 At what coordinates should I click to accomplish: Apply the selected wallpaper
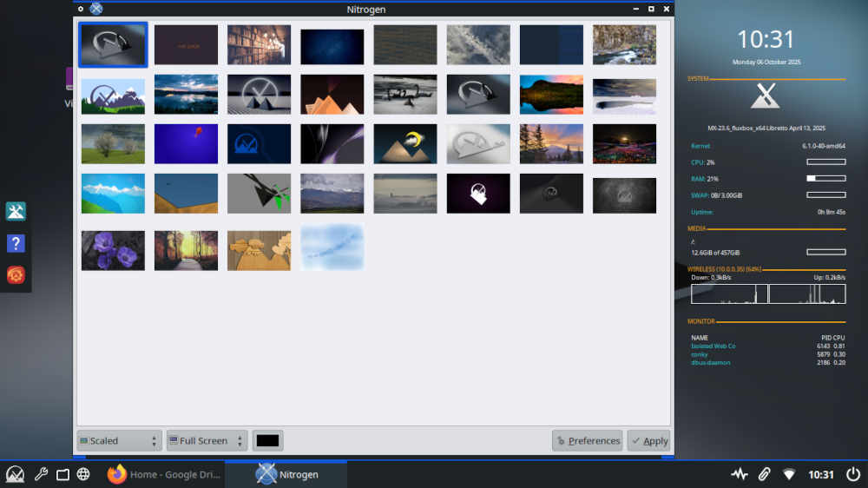[x=648, y=440]
